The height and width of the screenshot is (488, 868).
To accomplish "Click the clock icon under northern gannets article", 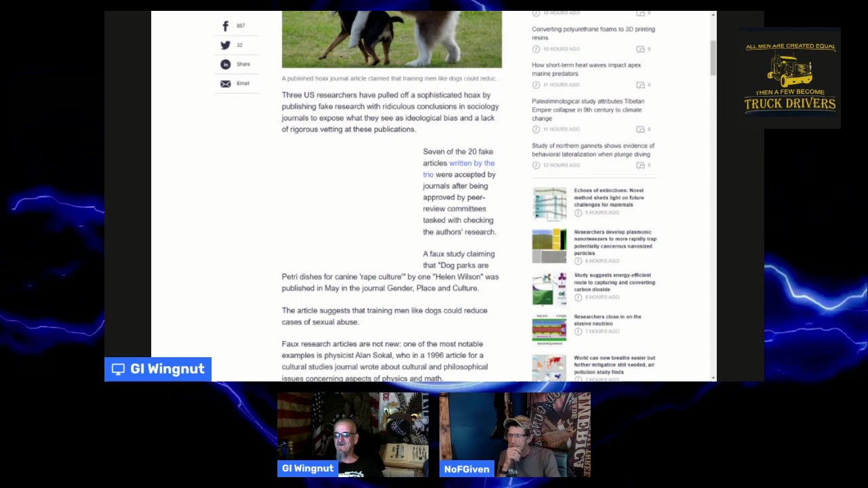I will (536, 165).
